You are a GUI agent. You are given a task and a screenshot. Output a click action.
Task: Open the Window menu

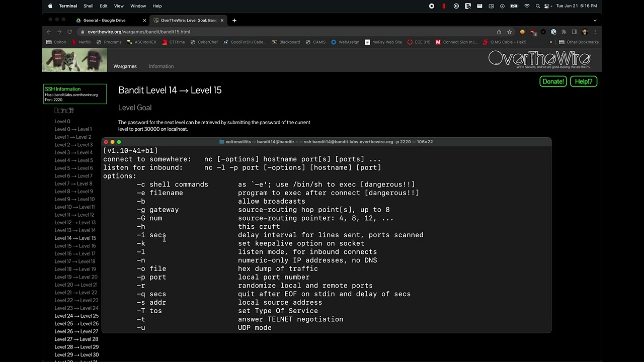point(138,6)
